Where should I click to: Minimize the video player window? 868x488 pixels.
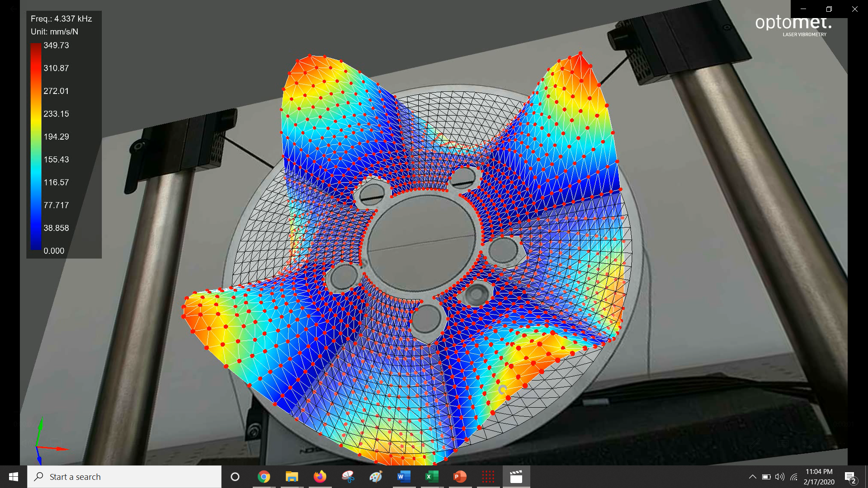(803, 9)
